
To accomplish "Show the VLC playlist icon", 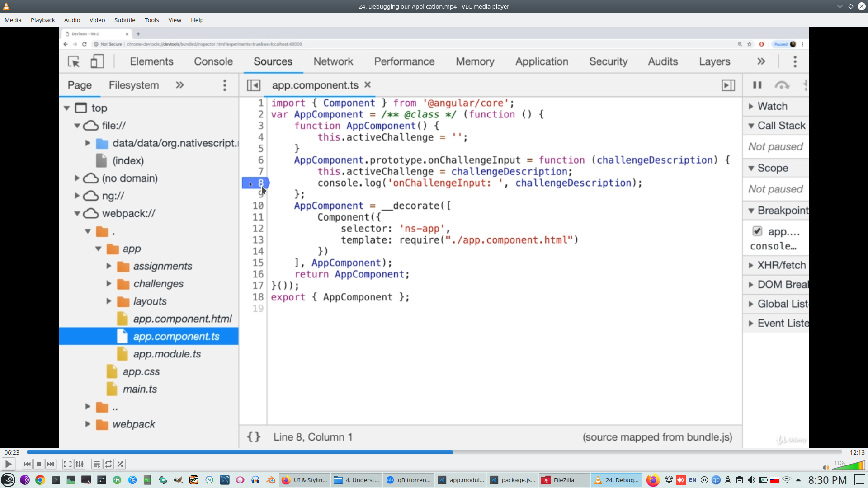I will [x=96, y=464].
